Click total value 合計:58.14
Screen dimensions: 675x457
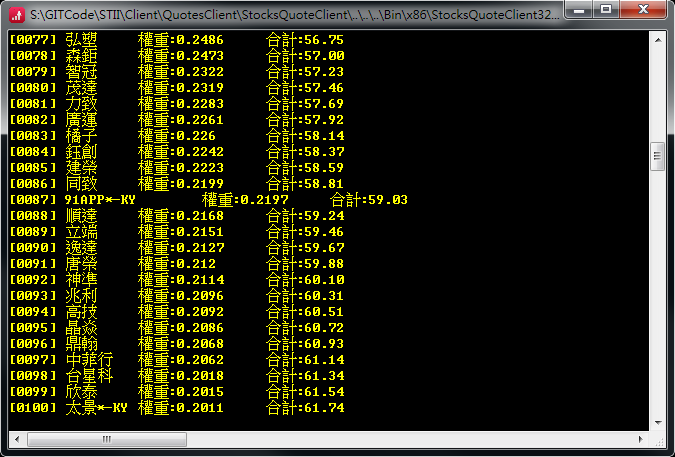coord(305,136)
